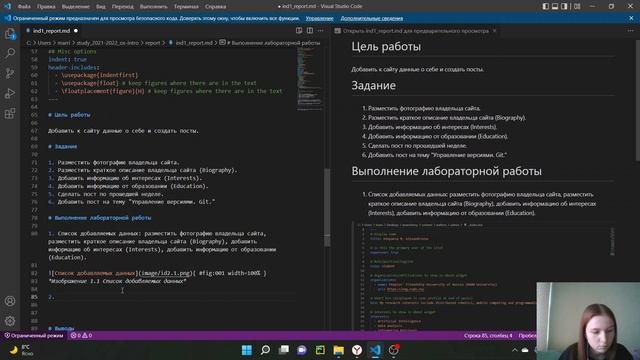
Task: Open the Explorer view in activity bar
Action: [x=10, y=33]
